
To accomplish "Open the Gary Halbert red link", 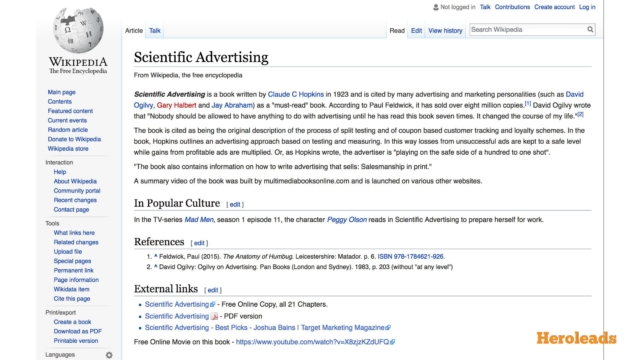I will pyautogui.click(x=176, y=105).
